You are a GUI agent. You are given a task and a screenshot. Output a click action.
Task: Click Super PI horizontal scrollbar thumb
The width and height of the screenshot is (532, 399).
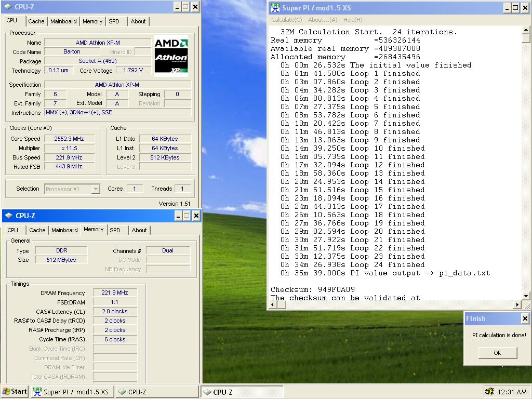282,304
